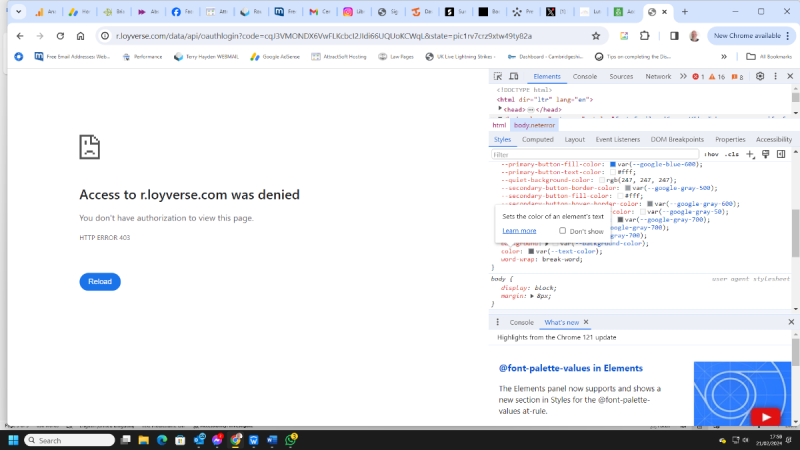The height and width of the screenshot is (450, 800).
Task: Toggle the :hov element state button
Action: 711,154
